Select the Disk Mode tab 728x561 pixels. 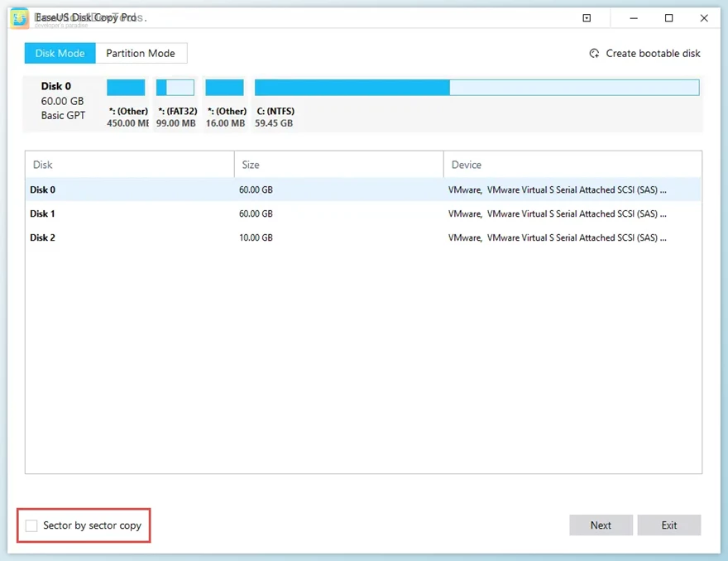click(60, 53)
